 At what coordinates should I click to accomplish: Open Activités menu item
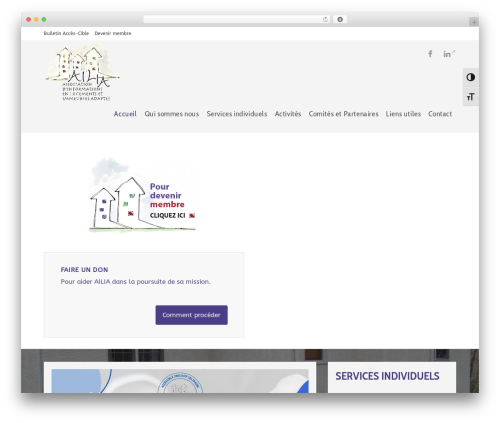pos(288,114)
